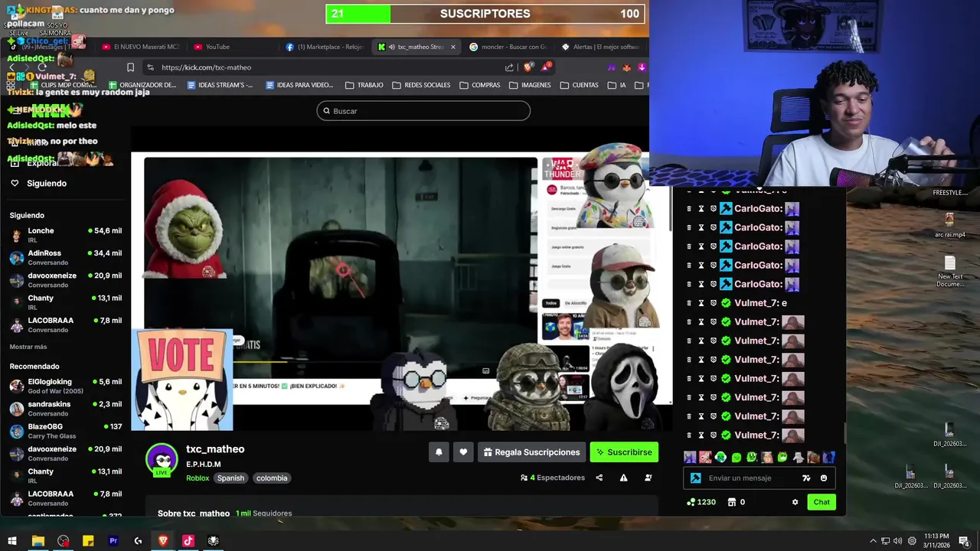Click the Brave shields icon
980x551 pixels.
[x=528, y=67]
